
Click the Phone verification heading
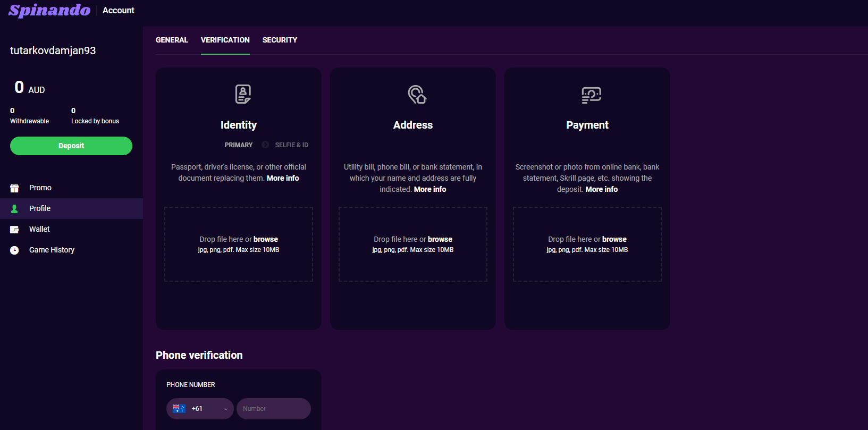[x=199, y=355]
